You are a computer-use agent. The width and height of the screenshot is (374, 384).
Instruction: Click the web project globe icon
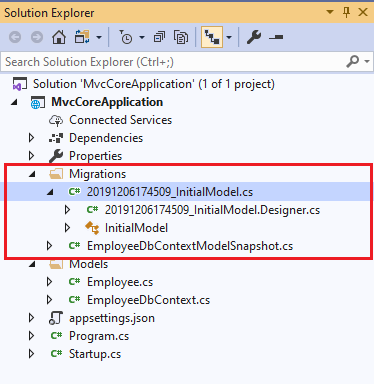(38, 102)
